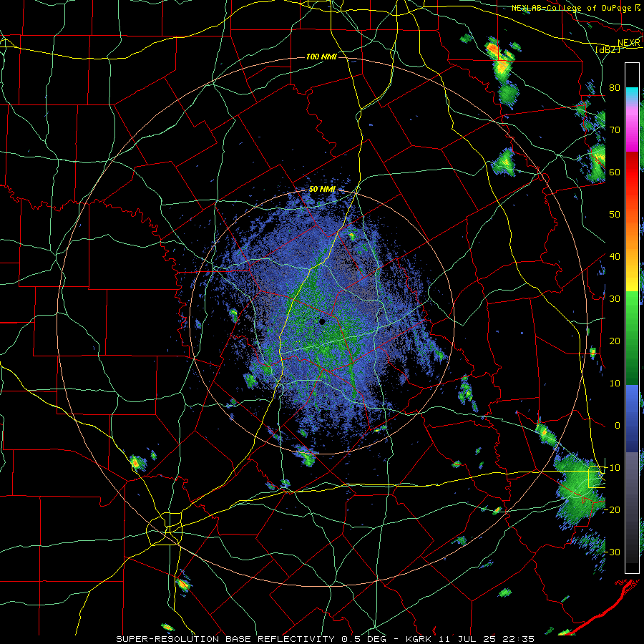Click the "40" value on the dBZ scale
The width and height of the screenshot is (644, 644).
pos(615,256)
